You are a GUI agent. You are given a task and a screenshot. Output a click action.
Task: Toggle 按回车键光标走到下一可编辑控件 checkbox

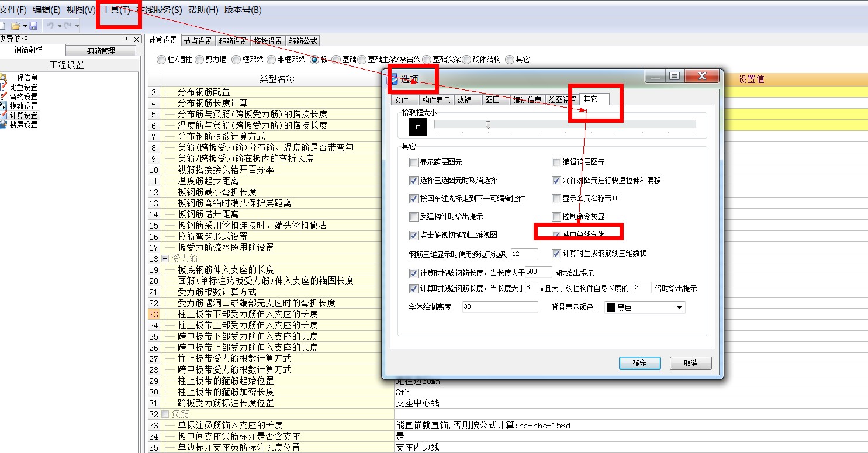414,198
